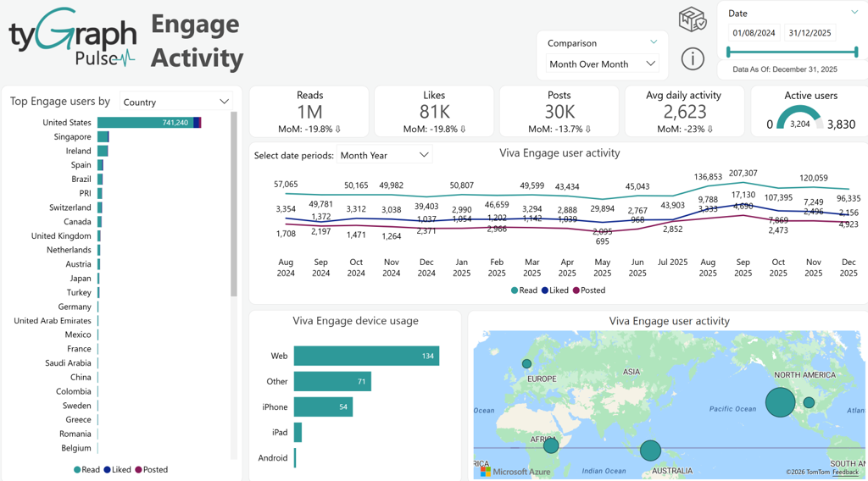Collapse the Date slicer chevron

[854, 12]
